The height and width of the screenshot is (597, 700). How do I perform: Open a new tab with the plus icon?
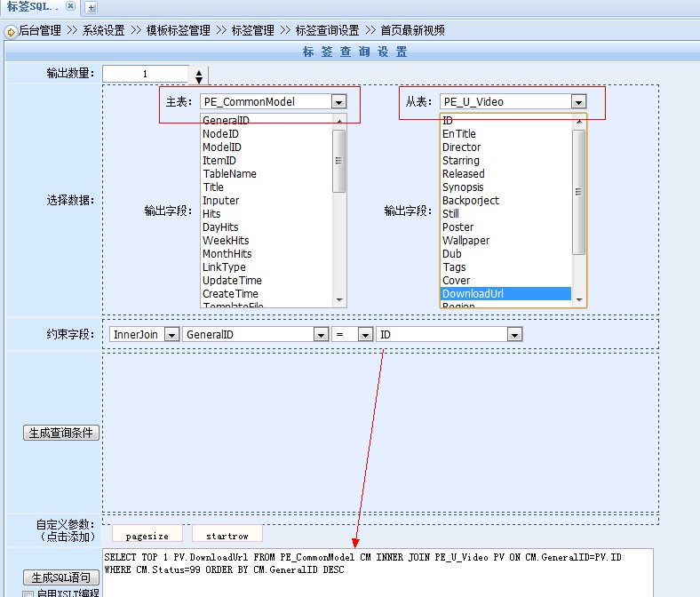click(x=91, y=7)
